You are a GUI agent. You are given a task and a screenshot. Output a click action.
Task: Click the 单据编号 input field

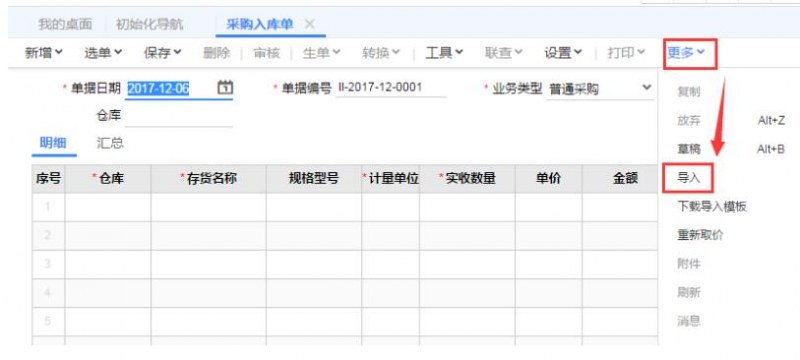point(391,88)
